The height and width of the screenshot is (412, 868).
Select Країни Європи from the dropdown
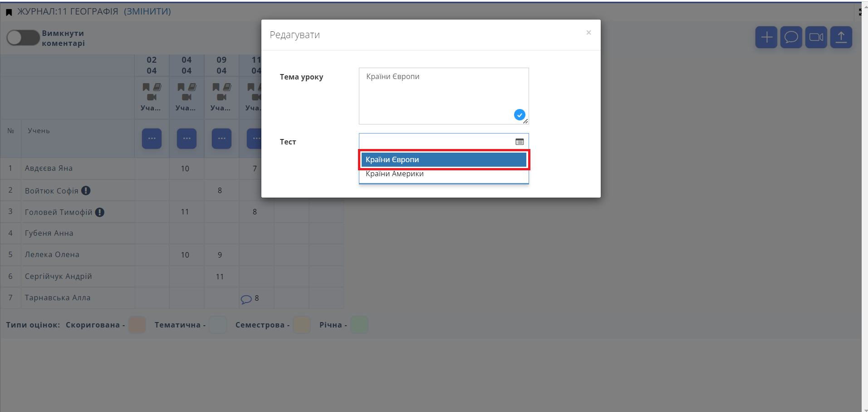tap(443, 160)
